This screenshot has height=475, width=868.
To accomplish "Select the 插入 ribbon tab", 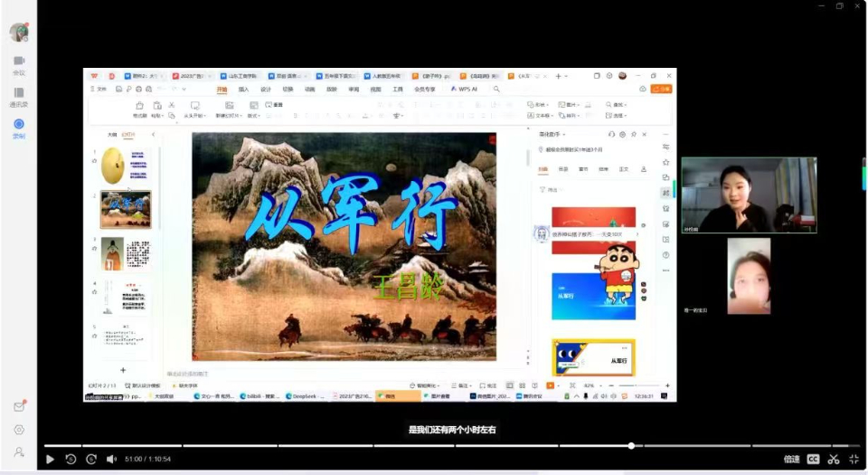I will point(243,90).
